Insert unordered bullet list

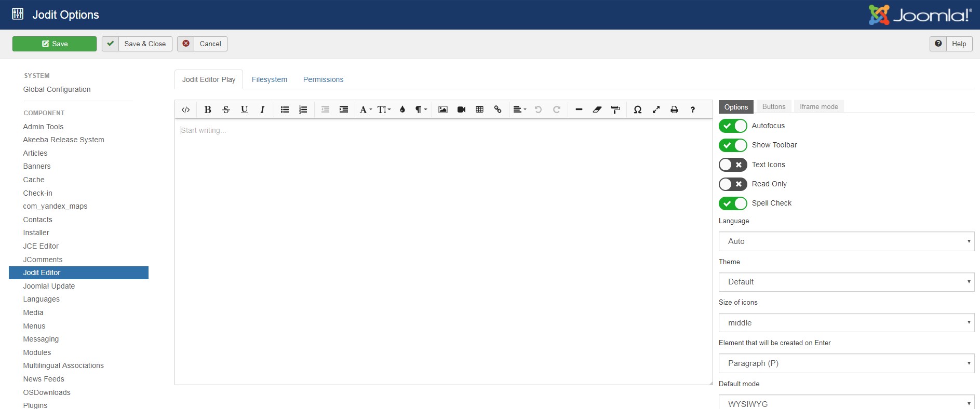[x=285, y=110]
